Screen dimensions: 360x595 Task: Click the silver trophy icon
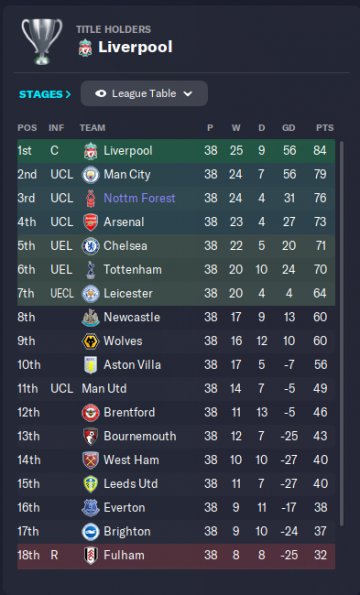[x=41, y=41]
